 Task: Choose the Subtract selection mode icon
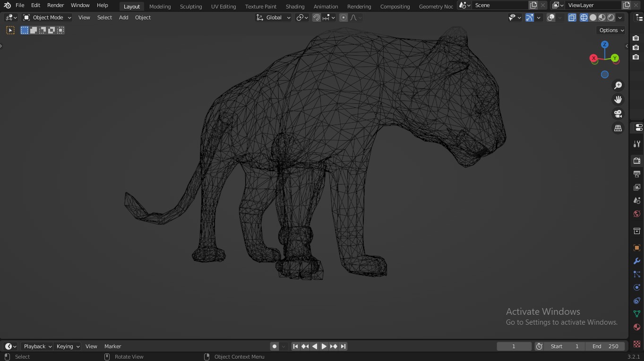pos(43,30)
